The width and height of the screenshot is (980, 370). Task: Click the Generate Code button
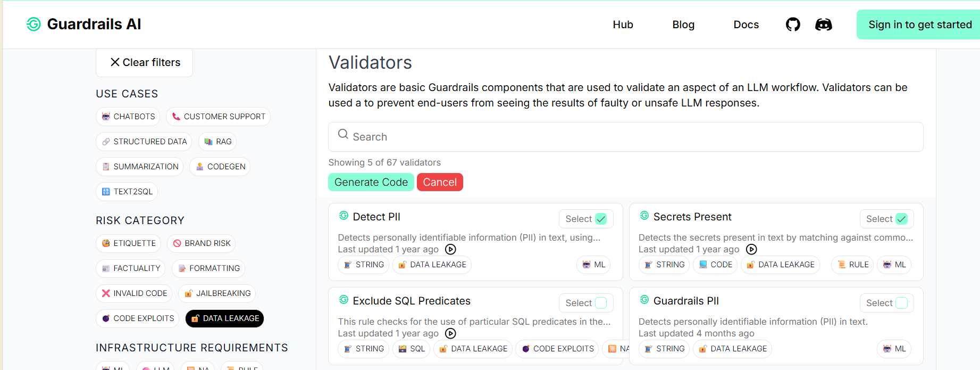click(371, 182)
